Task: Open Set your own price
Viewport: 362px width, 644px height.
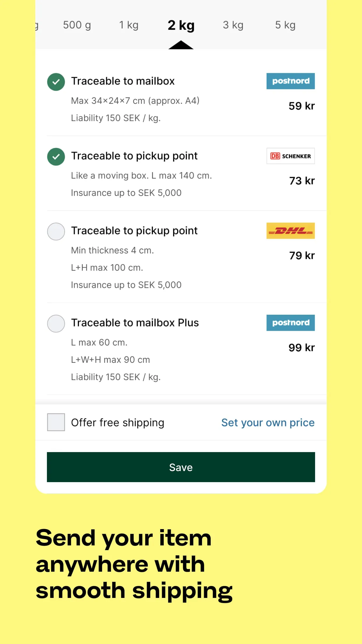Action: click(x=268, y=422)
